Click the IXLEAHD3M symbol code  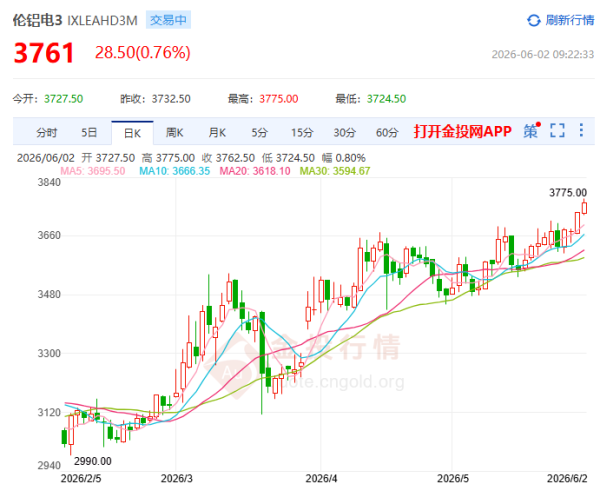pos(103,21)
